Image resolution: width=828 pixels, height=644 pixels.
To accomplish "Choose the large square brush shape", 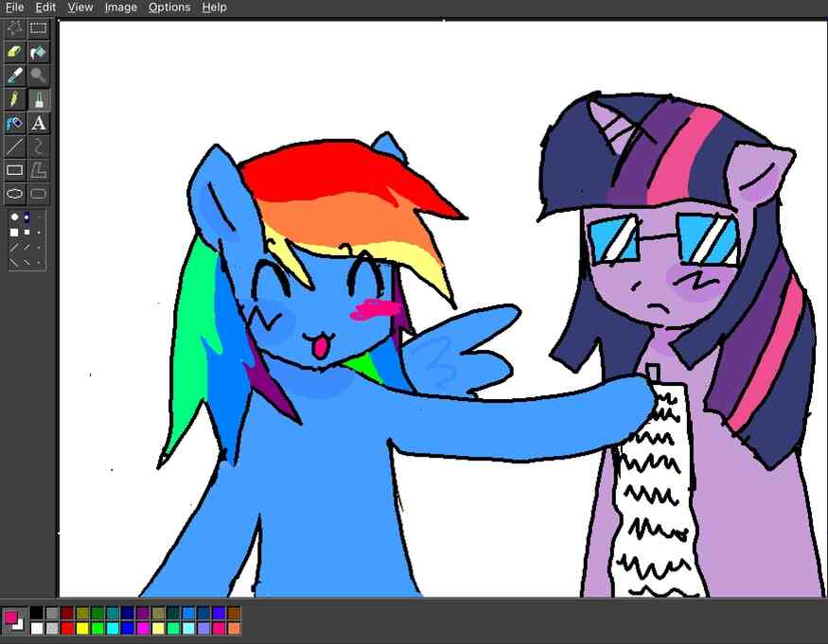I will click(x=14, y=233).
